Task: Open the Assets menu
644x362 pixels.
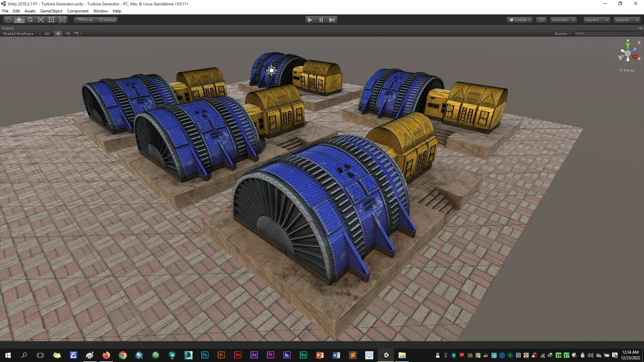Action: tap(30, 11)
